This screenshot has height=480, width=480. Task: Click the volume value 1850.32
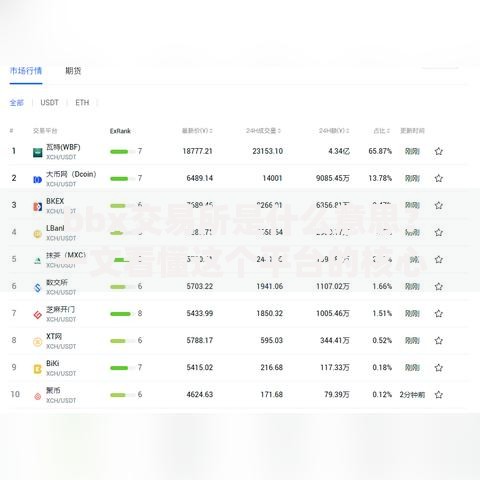coord(269,313)
